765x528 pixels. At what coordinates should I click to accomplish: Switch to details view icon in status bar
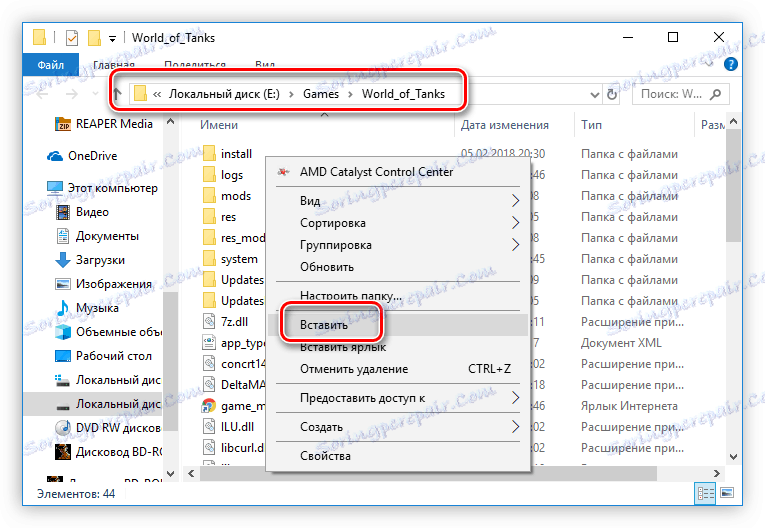(705, 493)
